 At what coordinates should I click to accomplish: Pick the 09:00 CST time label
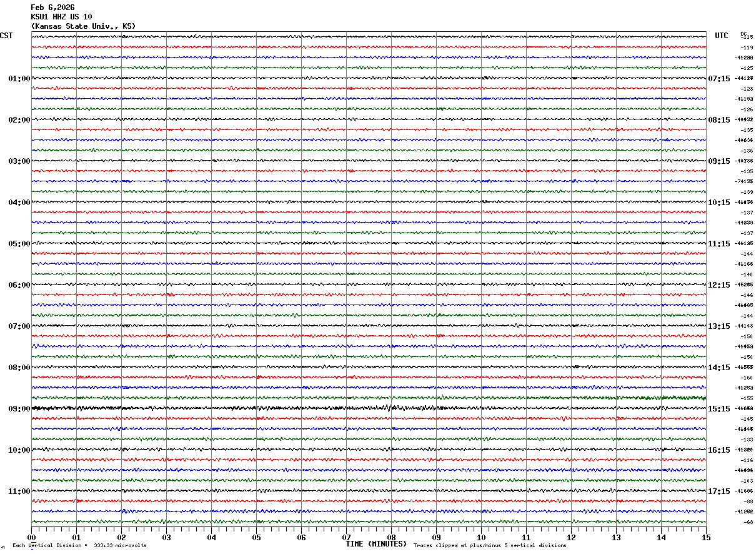tap(19, 409)
